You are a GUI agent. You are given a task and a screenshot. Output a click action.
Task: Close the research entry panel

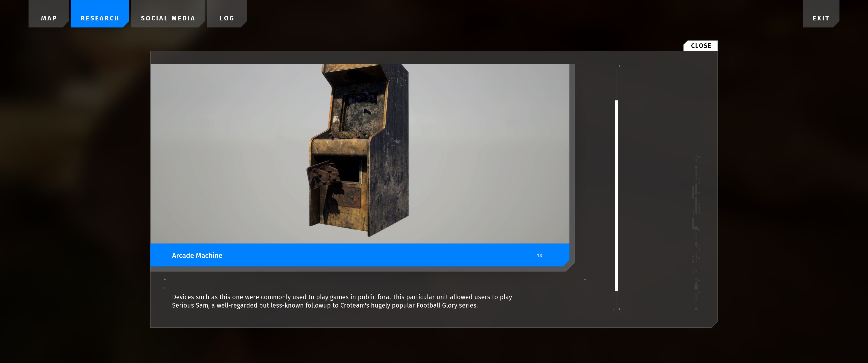[700, 46]
